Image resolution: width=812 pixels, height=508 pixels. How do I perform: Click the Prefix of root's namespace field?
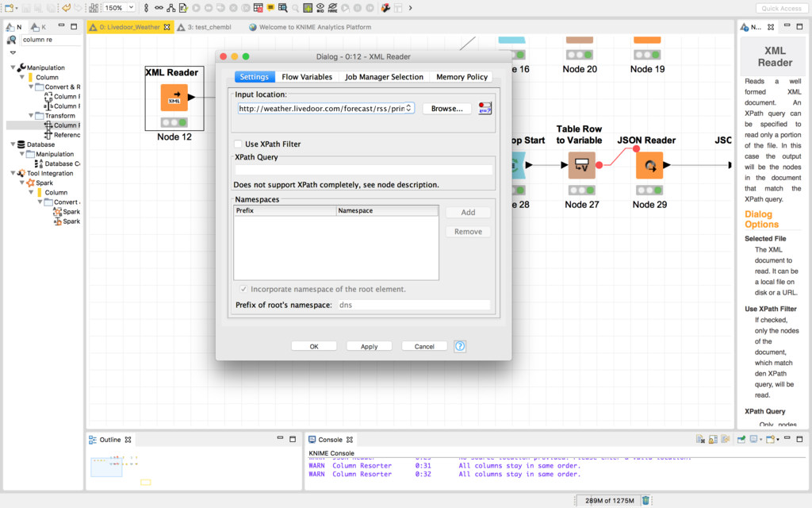click(x=414, y=305)
